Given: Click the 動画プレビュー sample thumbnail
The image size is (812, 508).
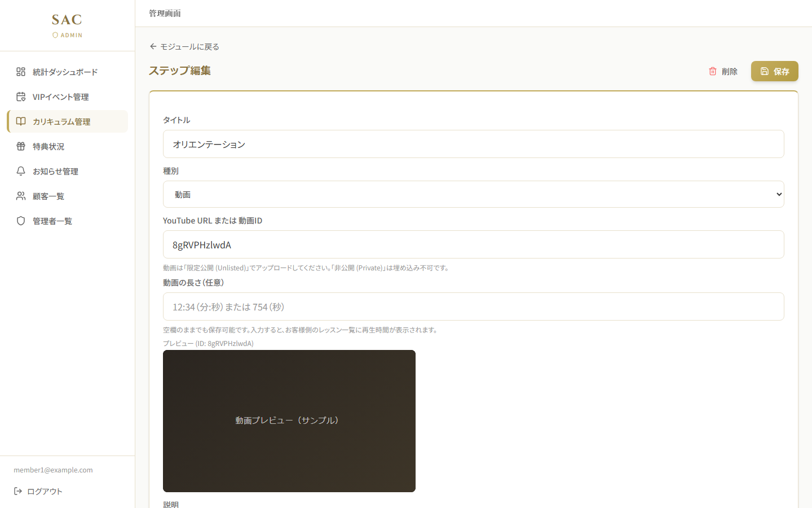Looking at the screenshot, I should (289, 421).
